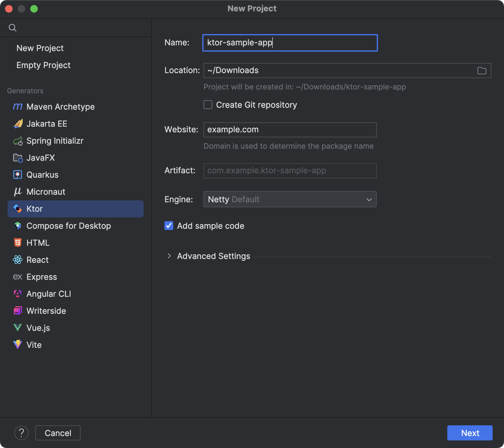Select the Jakarta EE label
This screenshot has width=504, height=448.
47,124
